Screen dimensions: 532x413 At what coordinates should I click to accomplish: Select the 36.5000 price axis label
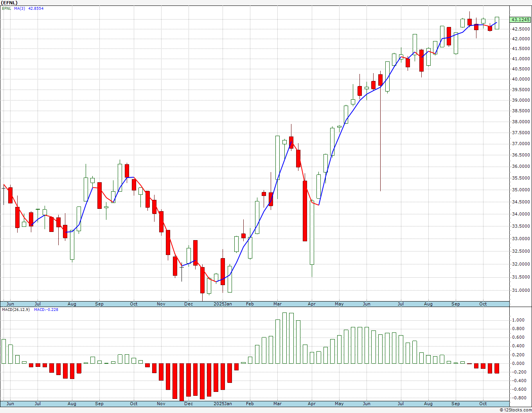coord(522,155)
